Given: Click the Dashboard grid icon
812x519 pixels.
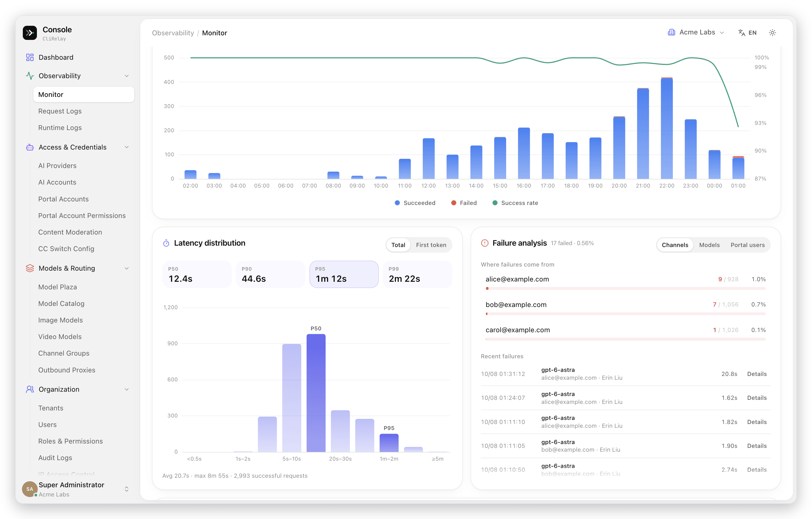Looking at the screenshot, I should [x=30, y=57].
